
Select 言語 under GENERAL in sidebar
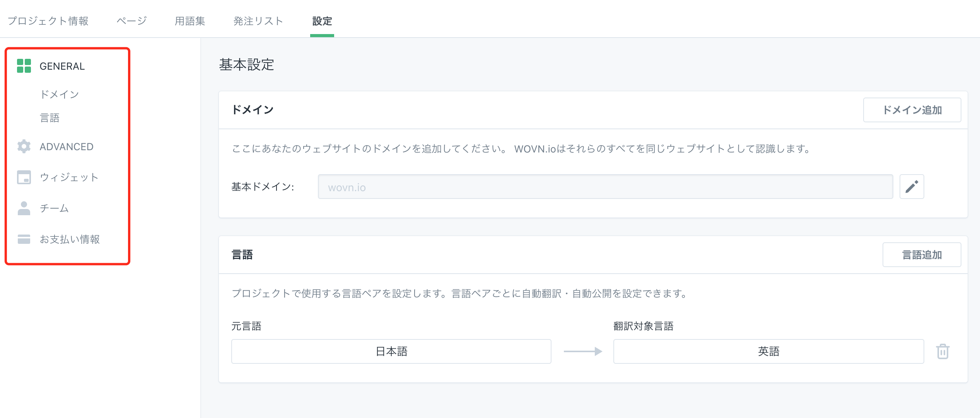coord(50,118)
